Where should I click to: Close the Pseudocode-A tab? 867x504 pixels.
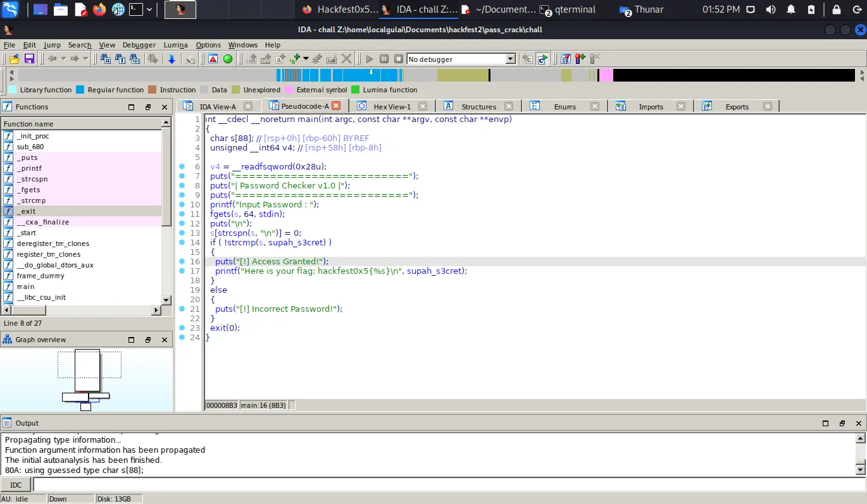click(x=336, y=106)
